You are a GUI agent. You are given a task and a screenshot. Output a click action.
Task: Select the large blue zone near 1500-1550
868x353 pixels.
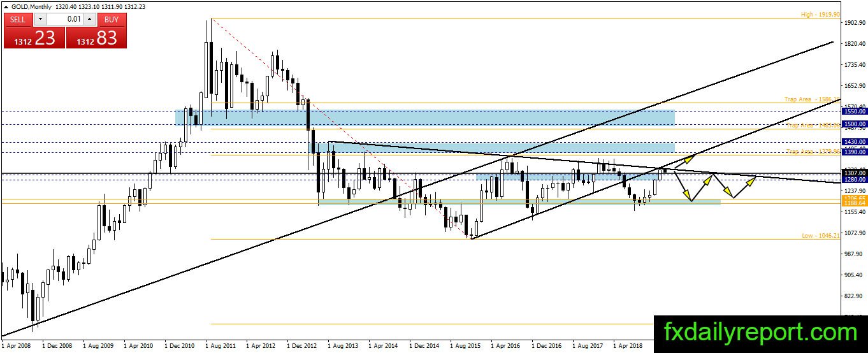coord(425,118)
